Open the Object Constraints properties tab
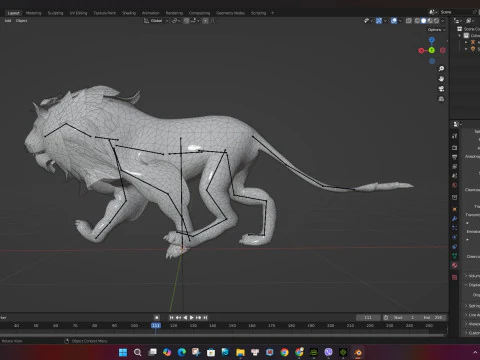This screenshot has width=480, height=360. pos(454,247)
